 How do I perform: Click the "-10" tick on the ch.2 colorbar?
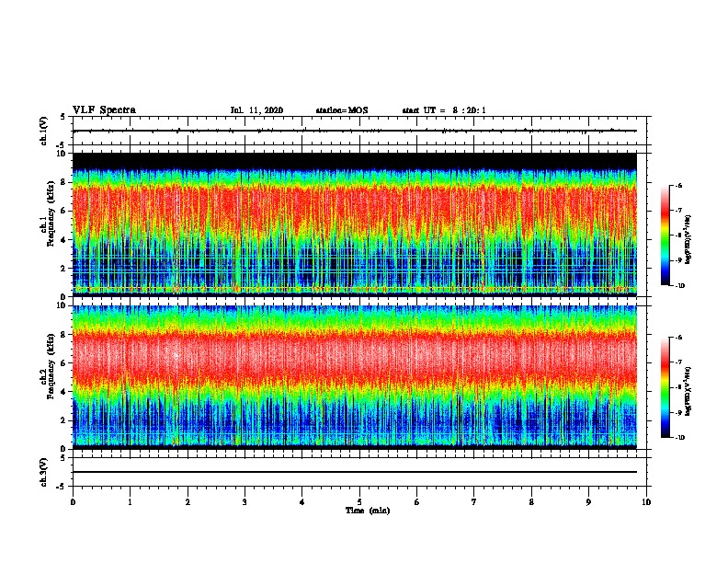(x=679, y=438)
